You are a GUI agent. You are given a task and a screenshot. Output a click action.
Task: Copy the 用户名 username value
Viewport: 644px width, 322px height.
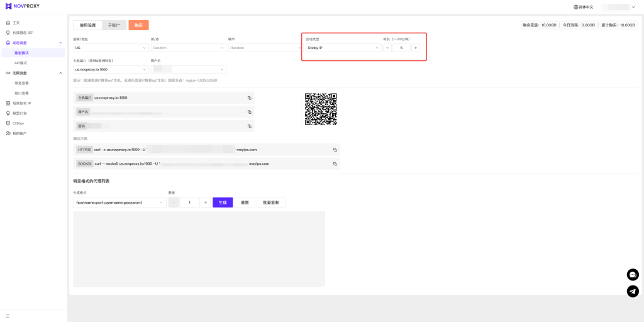(249, 112)
